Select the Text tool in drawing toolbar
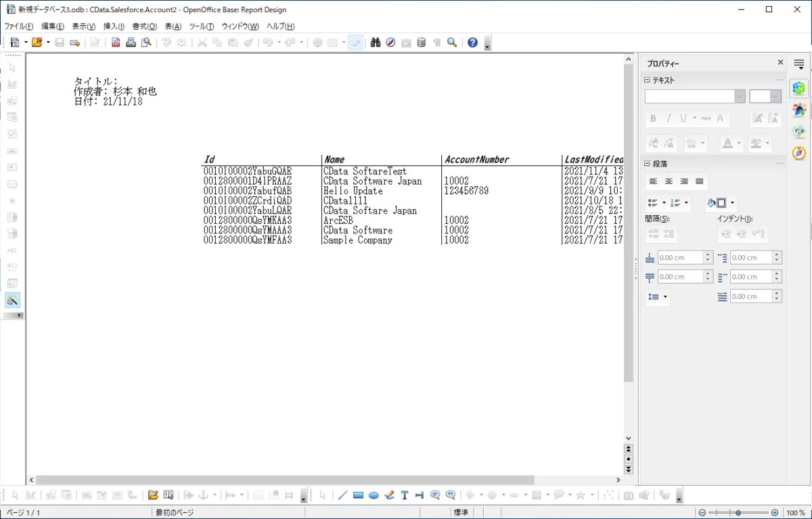The height and width of the screenshot is (519, 812). tap(405, 495)
